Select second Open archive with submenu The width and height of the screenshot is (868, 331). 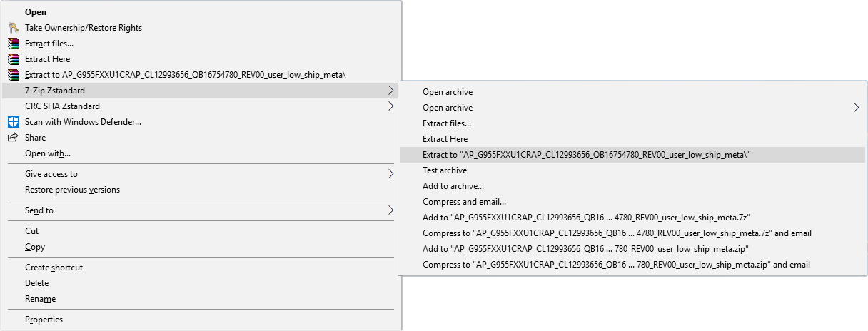click(x=632, y=108)
